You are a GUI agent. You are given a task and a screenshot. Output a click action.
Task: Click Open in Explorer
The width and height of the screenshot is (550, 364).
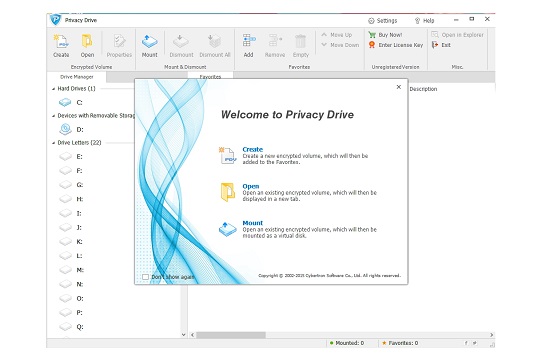point(458,35)
